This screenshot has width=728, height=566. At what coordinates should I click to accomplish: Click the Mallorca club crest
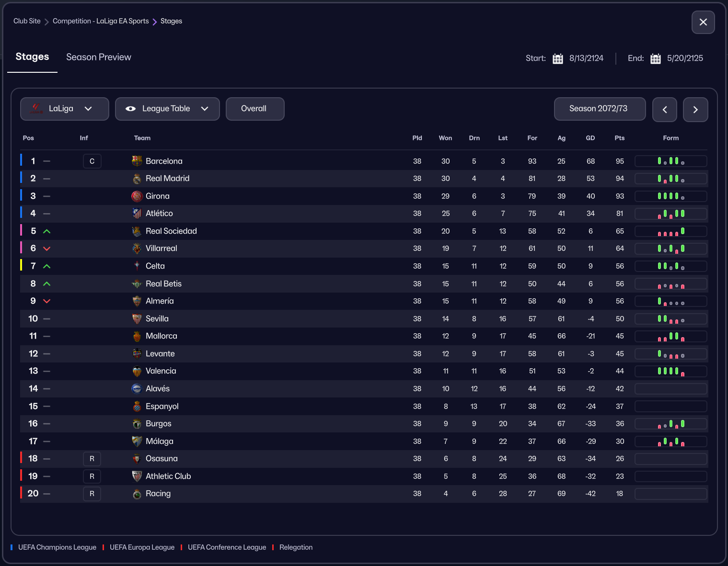(137, 336)
